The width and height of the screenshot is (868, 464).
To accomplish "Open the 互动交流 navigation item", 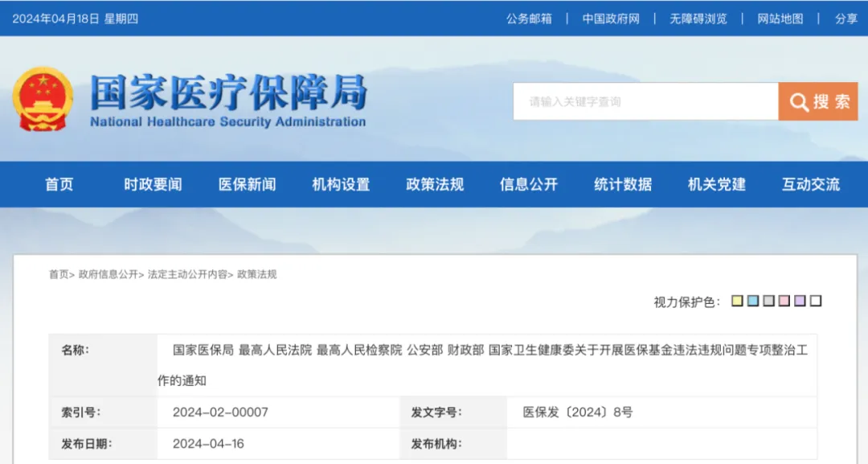I will 811,184.
